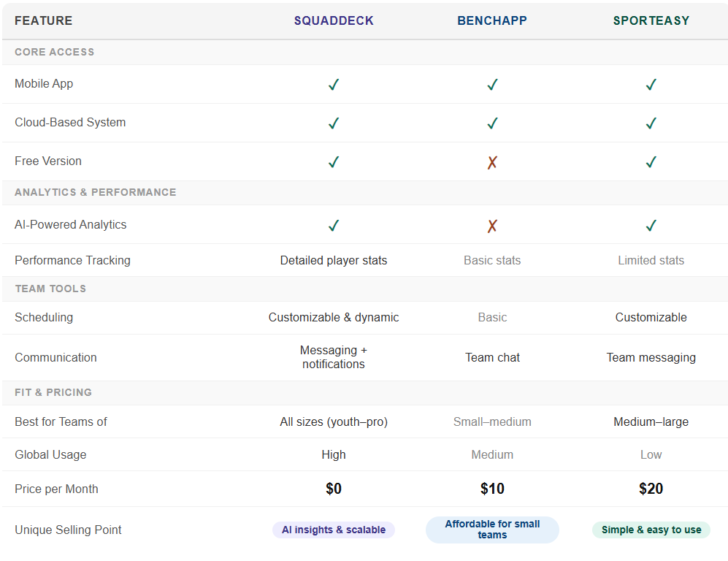Click the Best for Teams of label
This screenshot has width=728, height=561.
tap(61, 421)
